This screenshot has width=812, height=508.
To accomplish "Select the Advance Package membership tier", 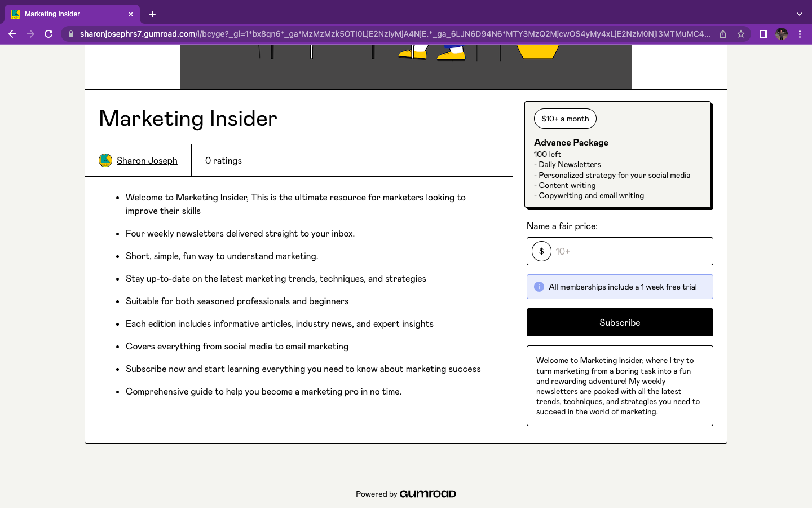I will (x=618, y=155).
